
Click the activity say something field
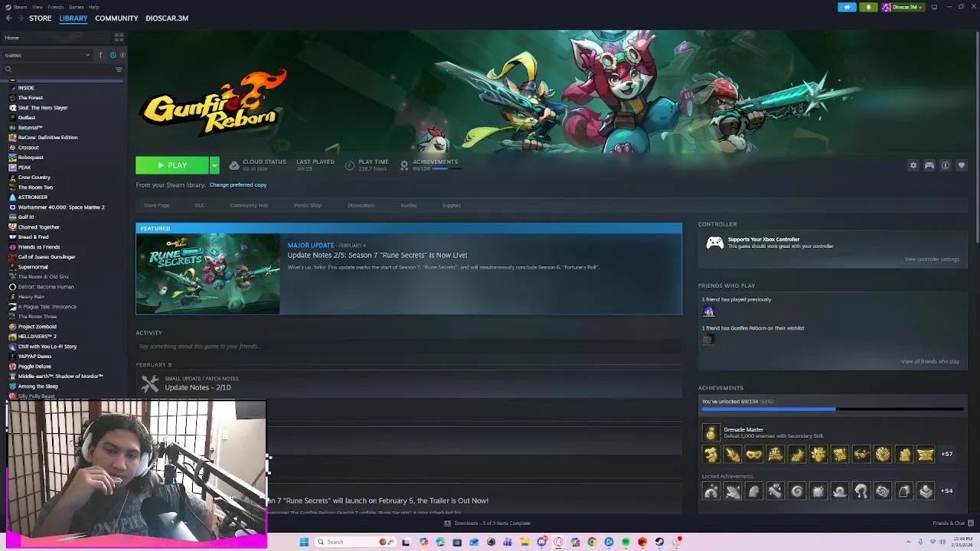408,346
